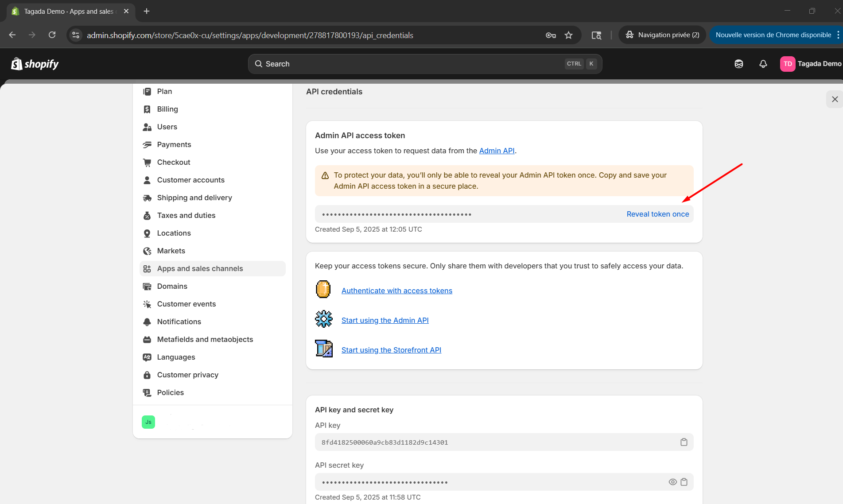Go to Shipping and delivery
The height and width of the screenshot is (504, 843).
coord(213,198)
